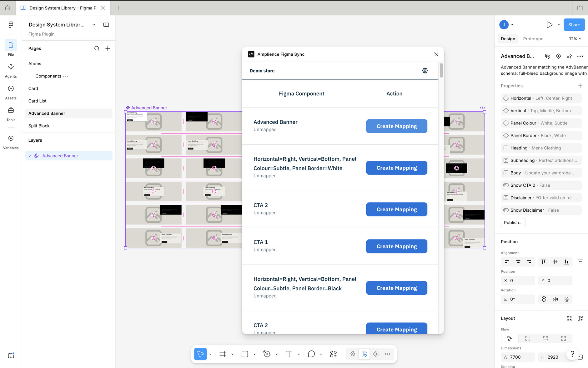Screen dimensions: 588x368
Task: Toggle the Show CTA 2 property
Action: (x=541, y=185)
